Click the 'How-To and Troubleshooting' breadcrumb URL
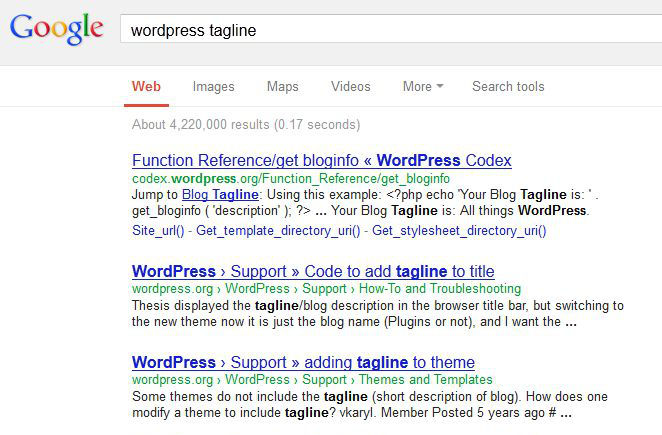 440,288
